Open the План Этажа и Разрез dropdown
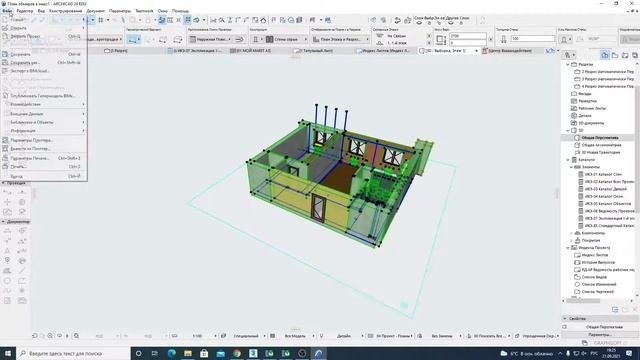Image resolution: width=640 pixels, height=360 pixels. pos(340,39)
